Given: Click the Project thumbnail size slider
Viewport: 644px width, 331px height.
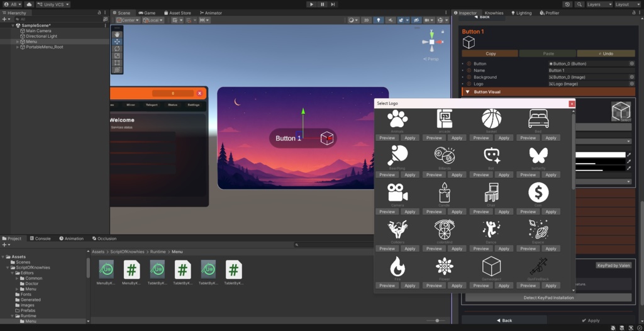Looking at the screenshot, I should point(437,320).
